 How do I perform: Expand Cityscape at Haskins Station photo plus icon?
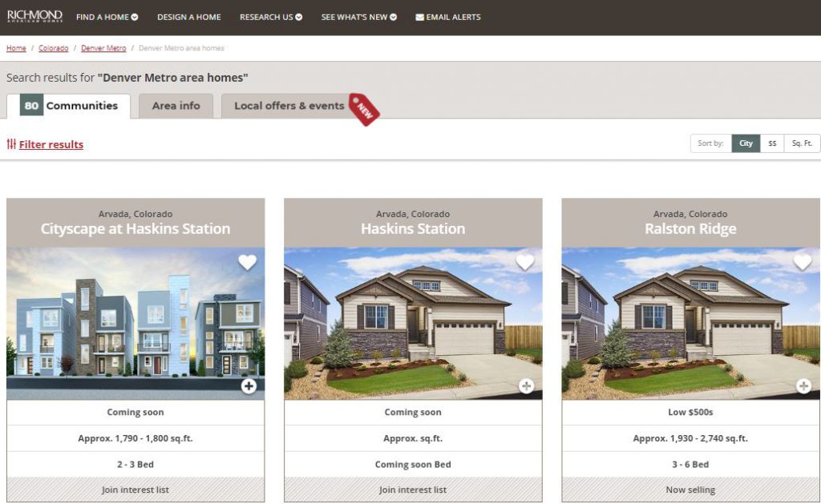tap(249, 386)
